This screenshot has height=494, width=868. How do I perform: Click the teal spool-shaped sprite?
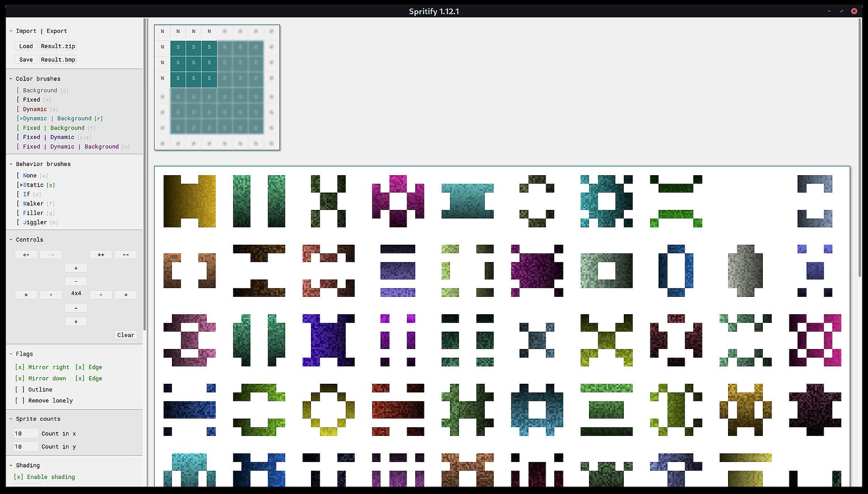click(x=467, y=201)
